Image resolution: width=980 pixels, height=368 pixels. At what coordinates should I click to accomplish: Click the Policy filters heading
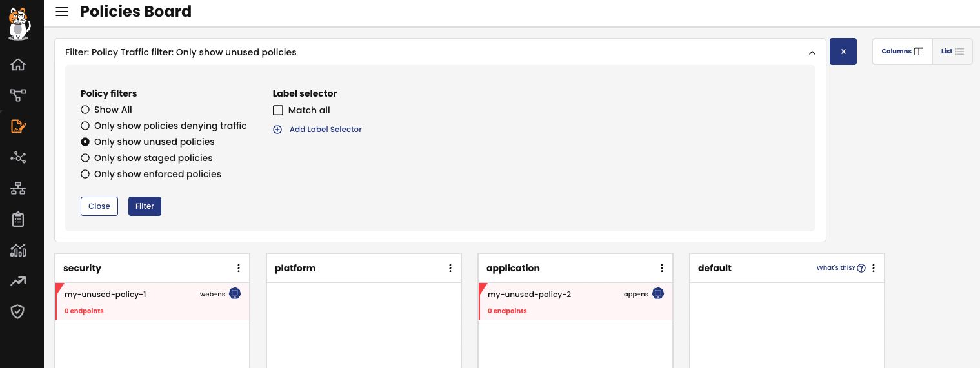point(108,93)
